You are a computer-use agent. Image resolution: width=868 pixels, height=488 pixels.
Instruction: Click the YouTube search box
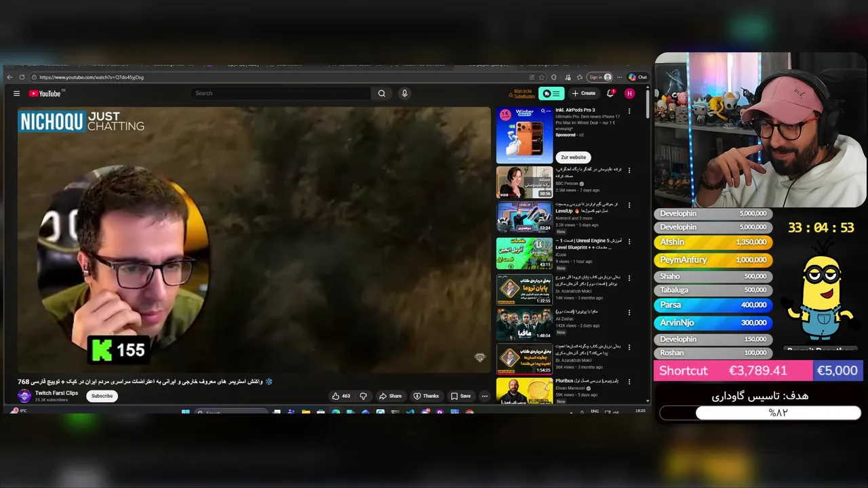click(x=280, y=94)
